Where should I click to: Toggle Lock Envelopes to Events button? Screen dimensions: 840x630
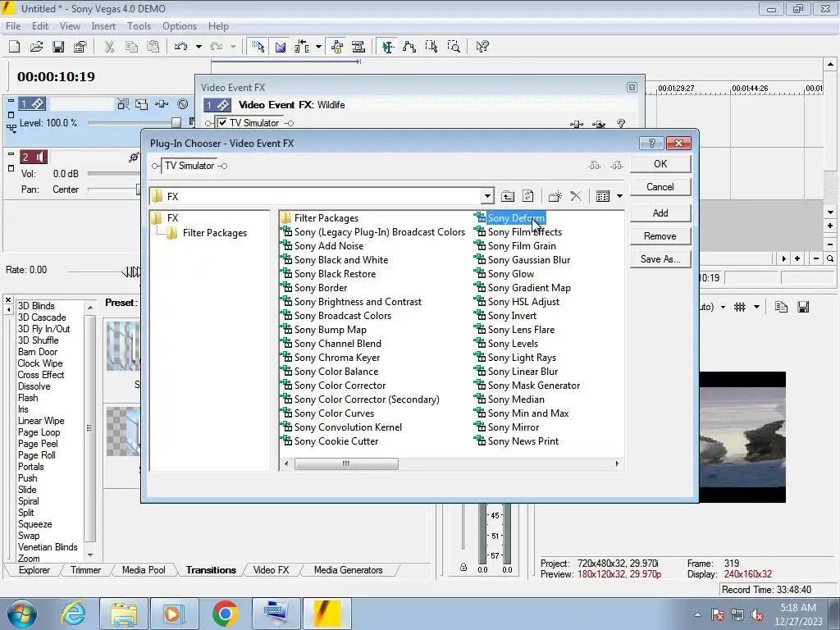[337, 47]
